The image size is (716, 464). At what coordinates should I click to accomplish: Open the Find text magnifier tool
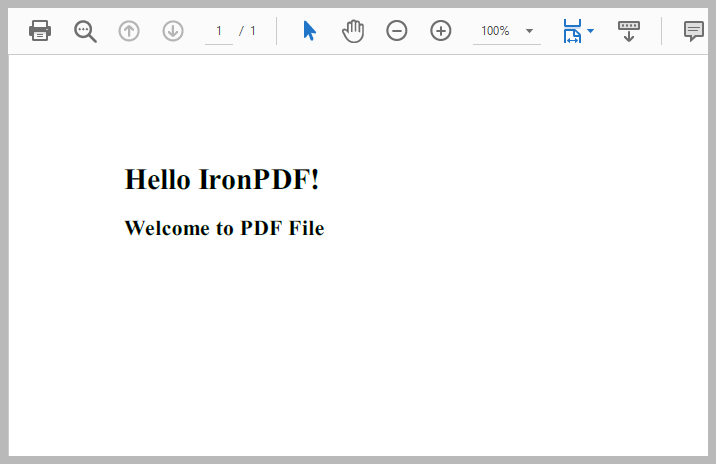click(x=85, y=31)
